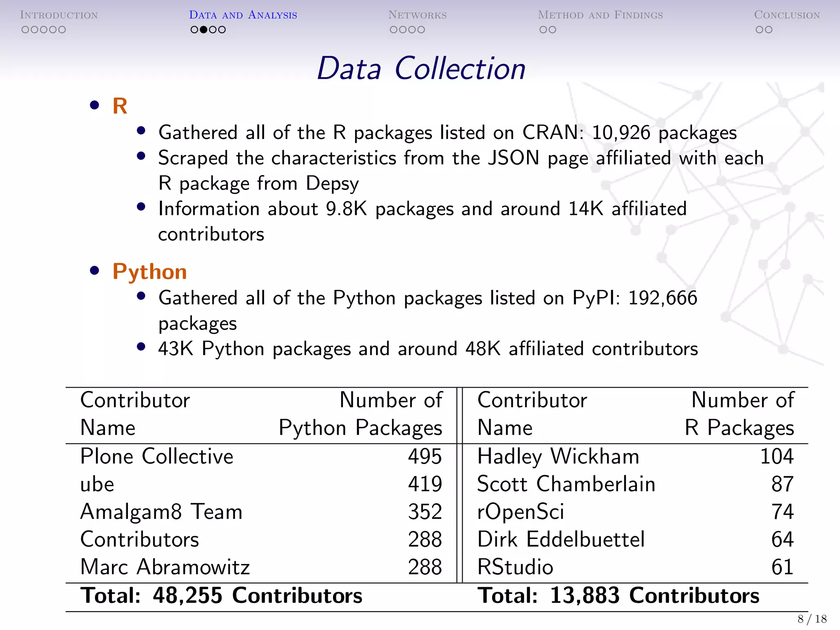Click the Plone Collective table cell
Screen dimensions: 840x630
157,457
